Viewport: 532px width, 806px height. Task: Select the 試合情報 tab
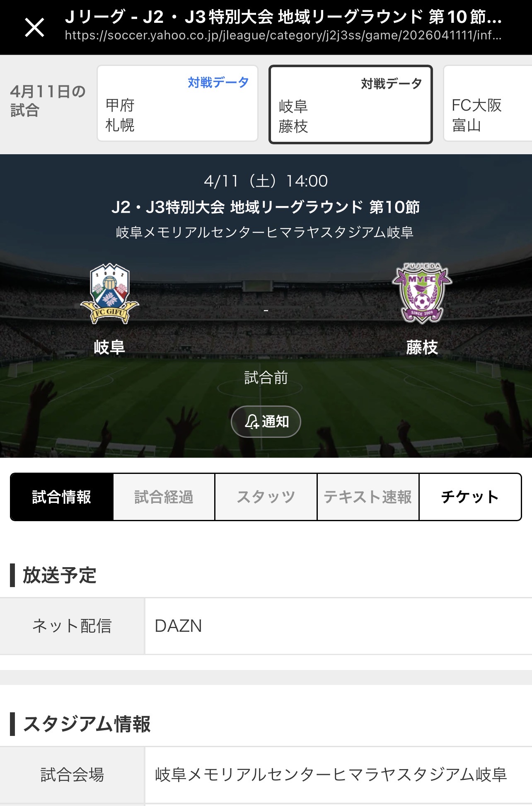62,497
